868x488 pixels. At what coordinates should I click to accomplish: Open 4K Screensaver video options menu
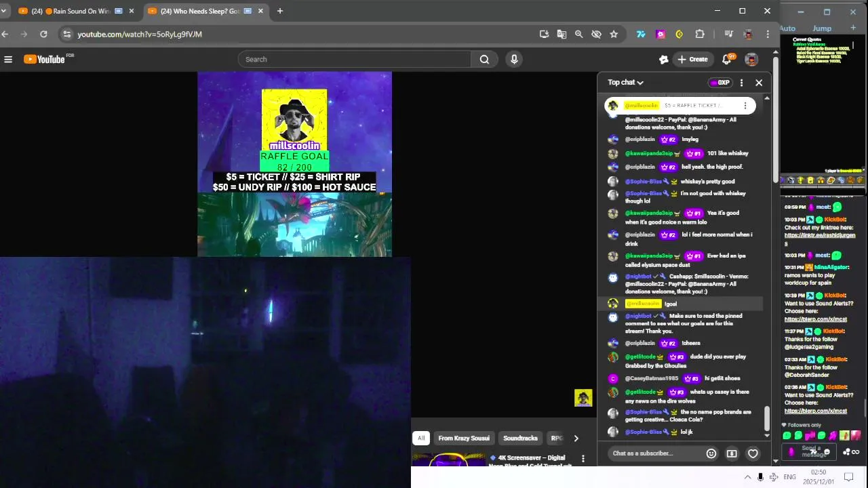(583, 459)
